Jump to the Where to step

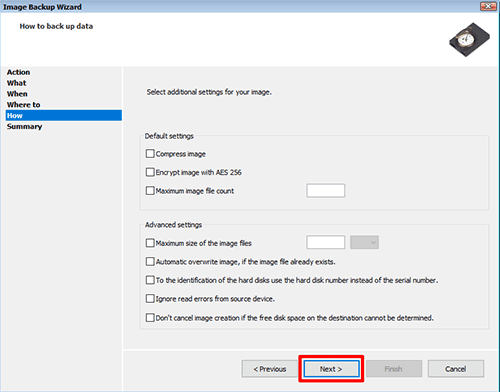click(24, 105)
